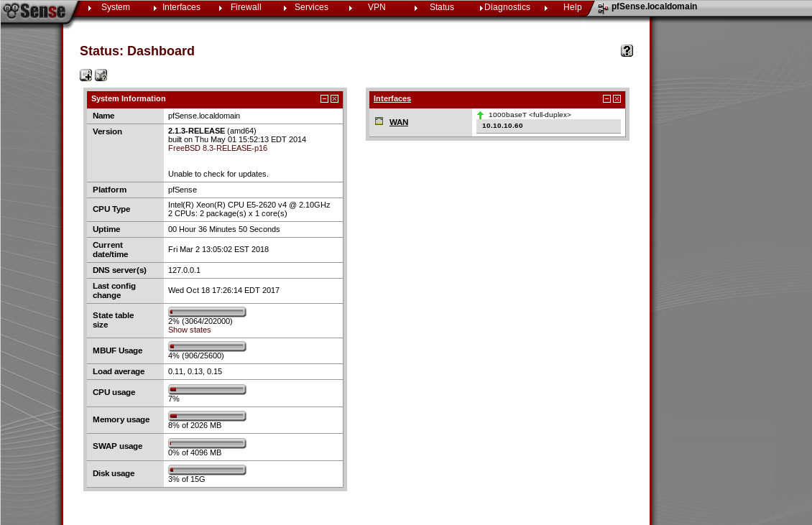The image size is (812, 525).
Task: Close the System Information widget
Action: pyautogui.click(x=335, y=99)
